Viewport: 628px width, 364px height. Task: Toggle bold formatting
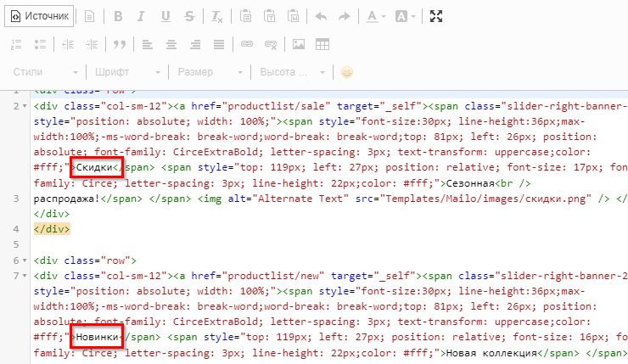click(x=118, y=16)
